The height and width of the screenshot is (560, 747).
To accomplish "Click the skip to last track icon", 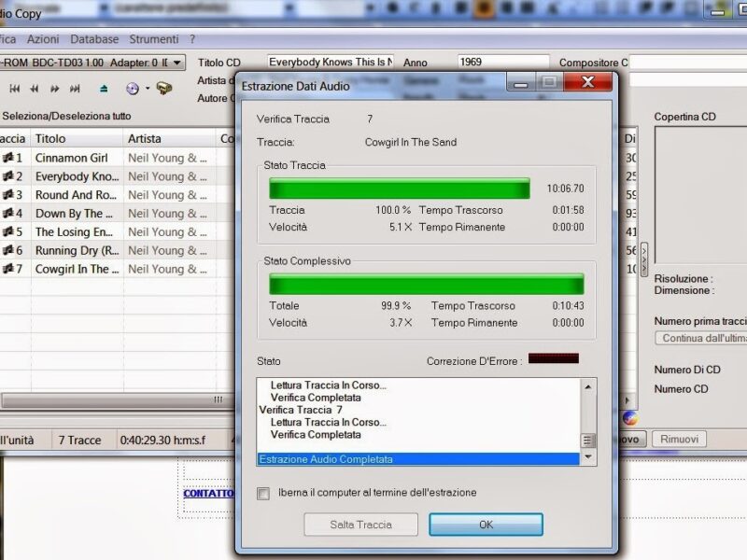I will (75, 89).
